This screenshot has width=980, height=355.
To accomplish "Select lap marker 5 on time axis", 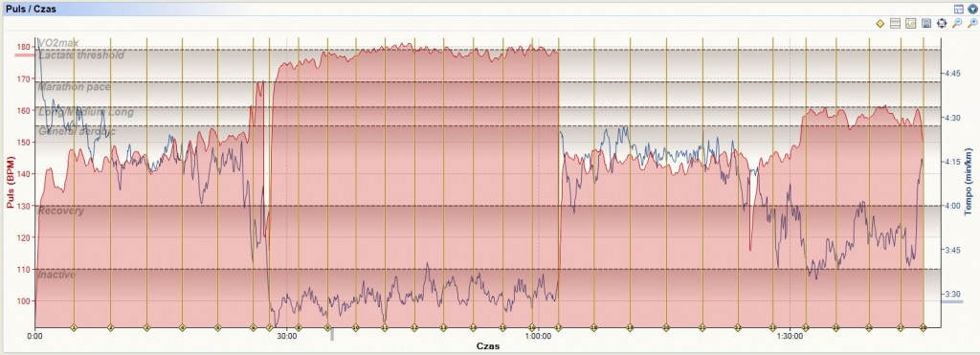I will click(x=217, y=327).
